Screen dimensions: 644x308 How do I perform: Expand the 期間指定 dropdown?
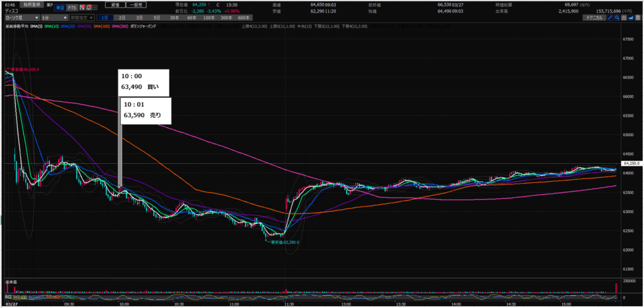point(82,18)
